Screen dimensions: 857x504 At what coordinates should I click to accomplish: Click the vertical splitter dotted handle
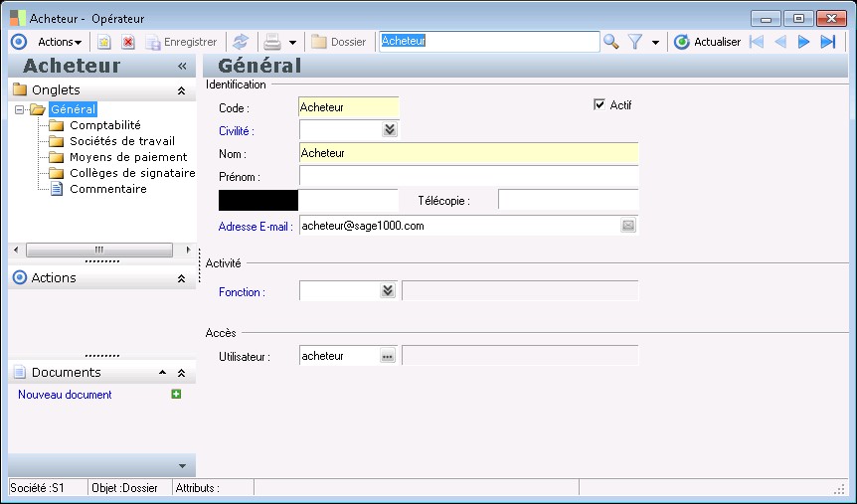(x=200, y=265)
